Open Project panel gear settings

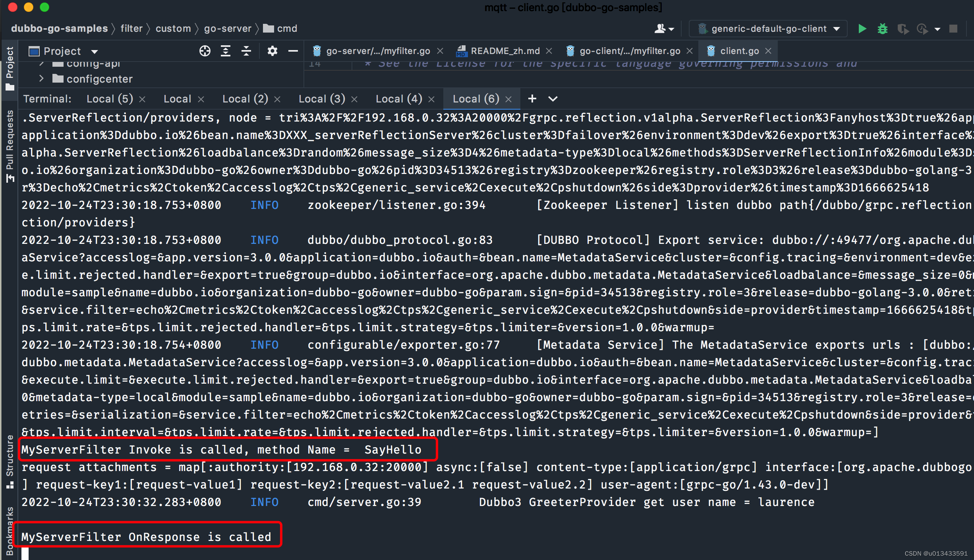[x=272, y=51]
